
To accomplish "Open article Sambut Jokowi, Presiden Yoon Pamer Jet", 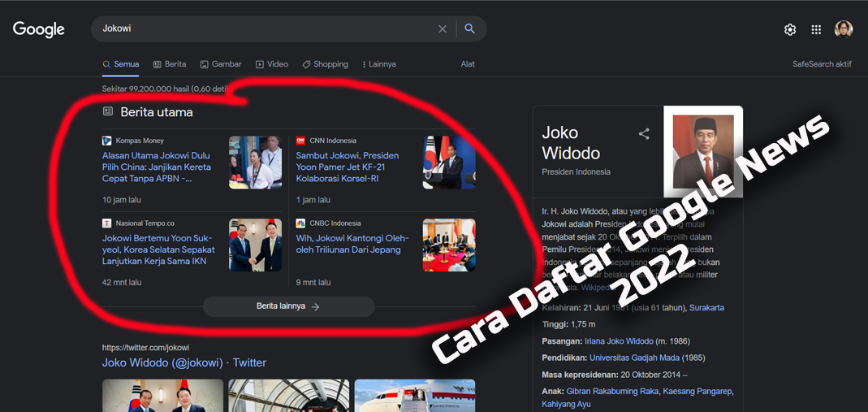I will [347, 167].
